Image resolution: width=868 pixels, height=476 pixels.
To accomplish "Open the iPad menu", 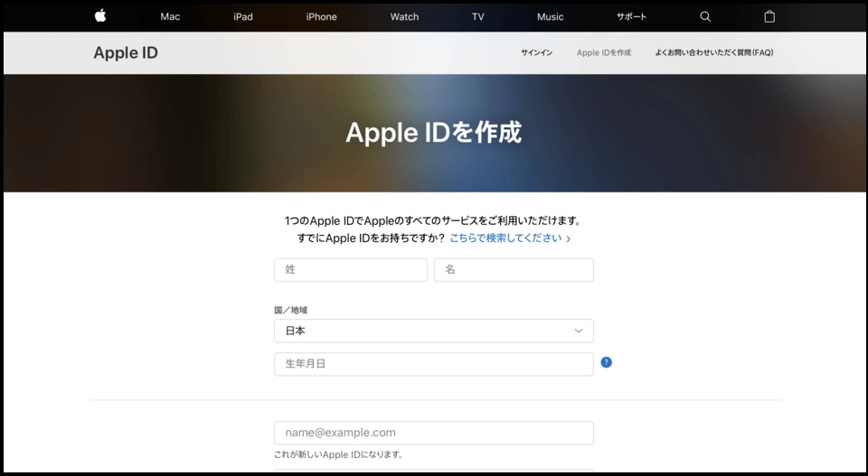I will [243, 16].
